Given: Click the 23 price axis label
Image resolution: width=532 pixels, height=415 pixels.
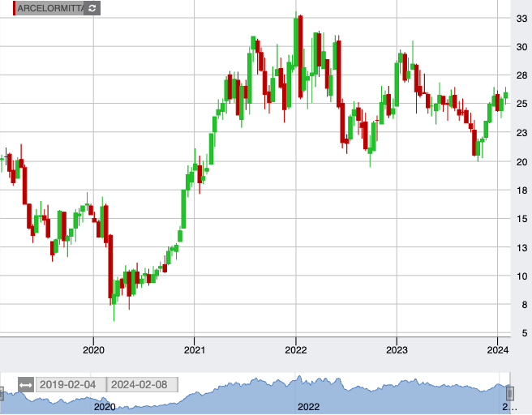Looking at the screenshot, I should pyautogui.click(x=521, y=133).
